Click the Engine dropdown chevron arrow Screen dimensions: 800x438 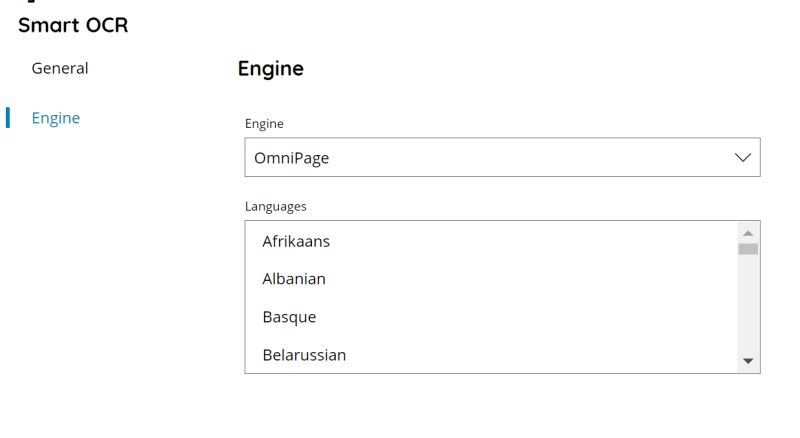pos(742,158)
